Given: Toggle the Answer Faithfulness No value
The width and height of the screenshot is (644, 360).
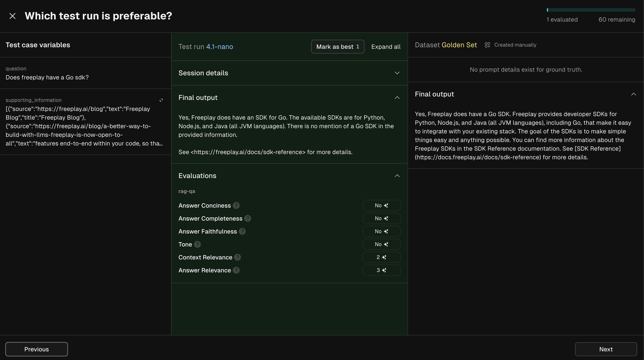Looking at the screenshot, I should [x=381, y=231].
